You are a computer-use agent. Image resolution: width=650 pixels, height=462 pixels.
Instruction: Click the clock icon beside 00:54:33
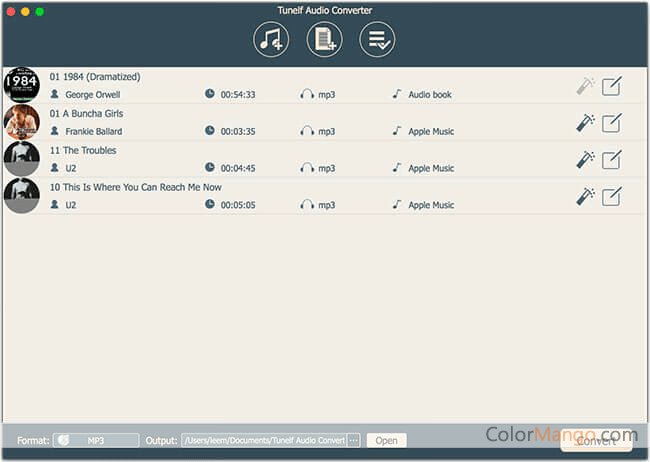[x=210, y=94]
